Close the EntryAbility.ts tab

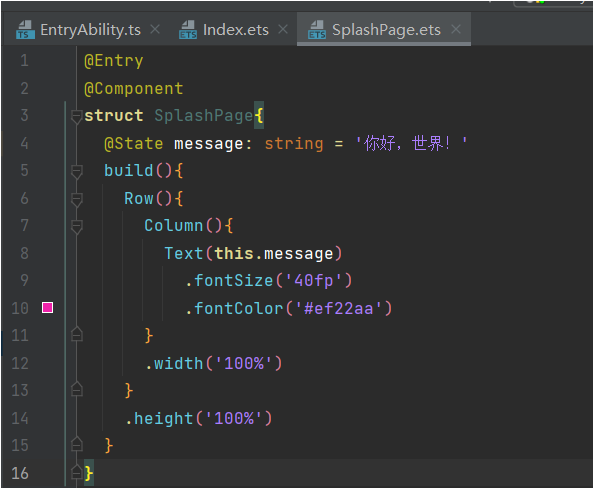(x=155, y=29)
